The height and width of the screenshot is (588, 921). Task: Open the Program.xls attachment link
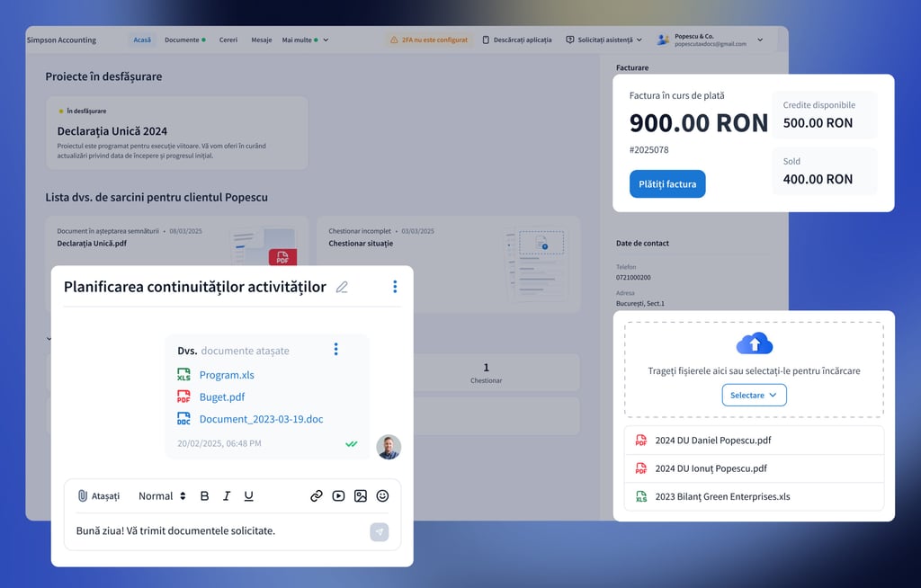[x=227, y=375]
